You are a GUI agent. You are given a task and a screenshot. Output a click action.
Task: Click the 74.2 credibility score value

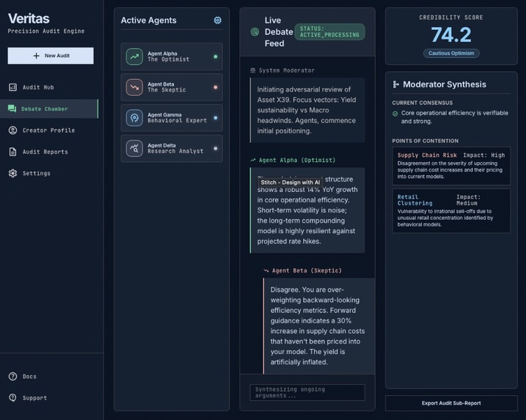click(451, 34)
